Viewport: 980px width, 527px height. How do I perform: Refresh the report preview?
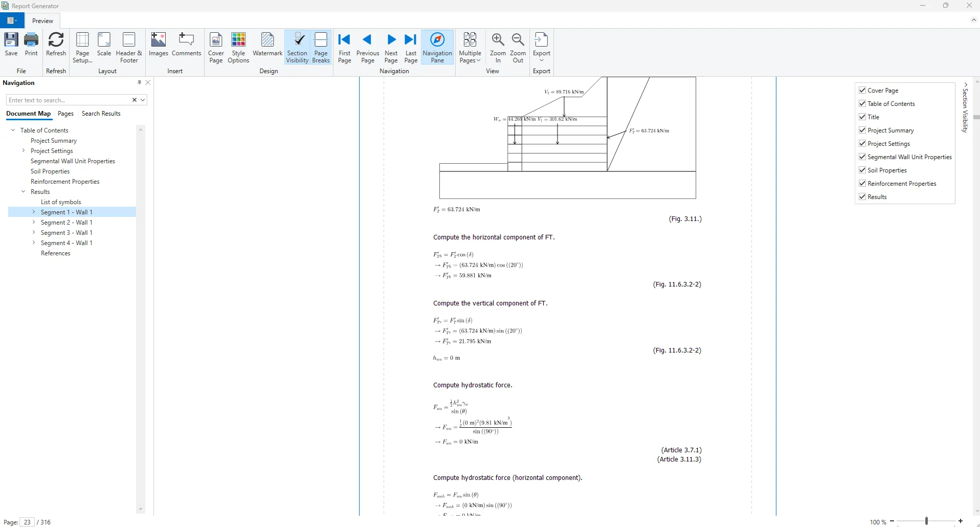pyautogui.click(x=56, y=45)
